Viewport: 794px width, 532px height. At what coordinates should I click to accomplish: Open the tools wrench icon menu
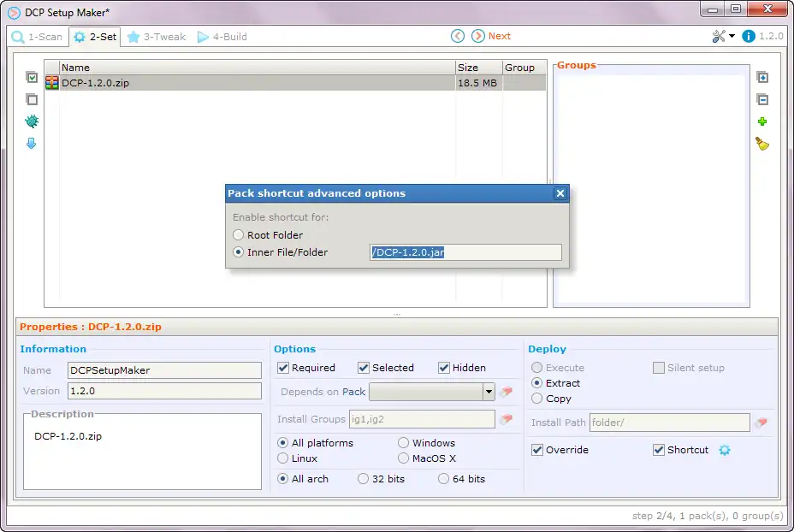point(719,37)
